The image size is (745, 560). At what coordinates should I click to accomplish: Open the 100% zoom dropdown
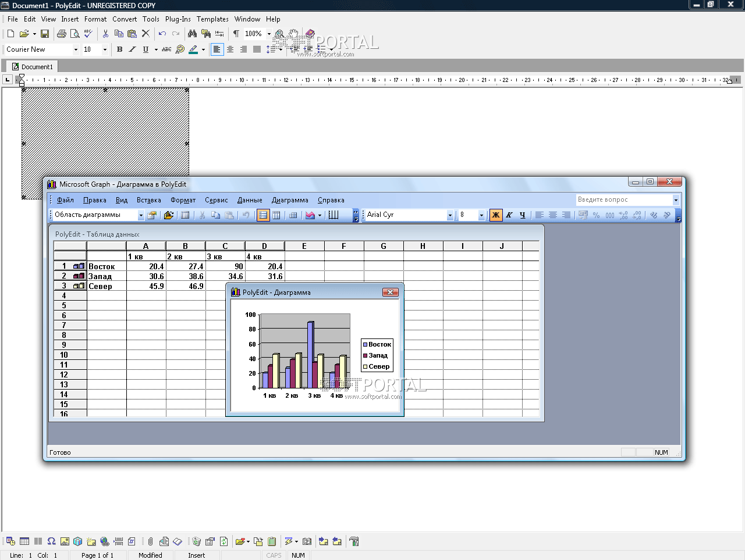coord(269,34)
